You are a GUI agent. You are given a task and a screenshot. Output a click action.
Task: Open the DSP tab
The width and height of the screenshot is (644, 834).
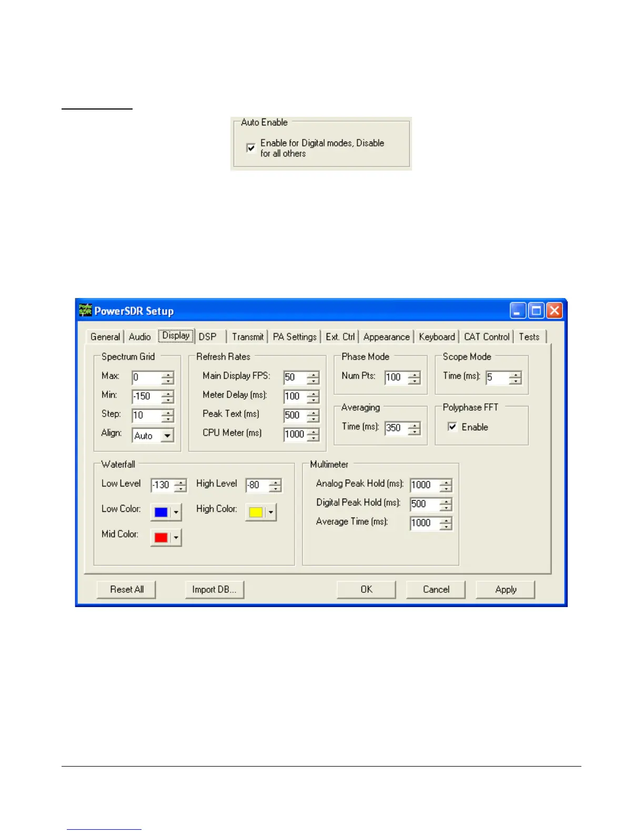pyautogui.click(x=208, y=337)
